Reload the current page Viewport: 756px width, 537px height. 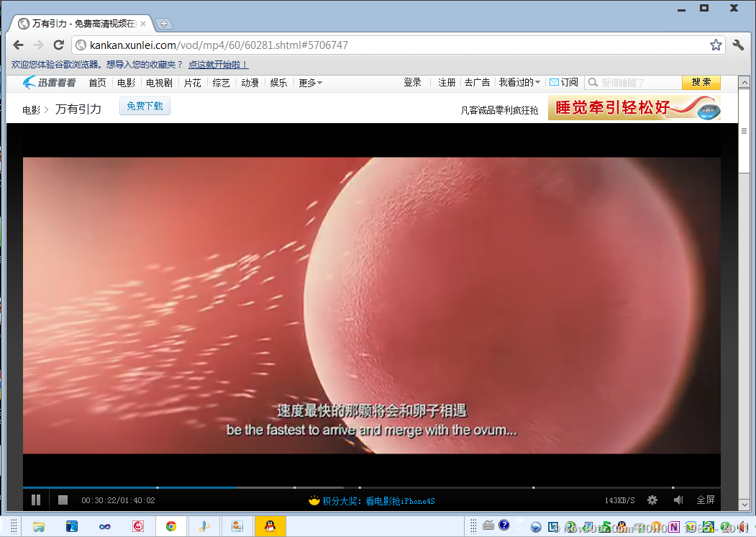[58, 45]
